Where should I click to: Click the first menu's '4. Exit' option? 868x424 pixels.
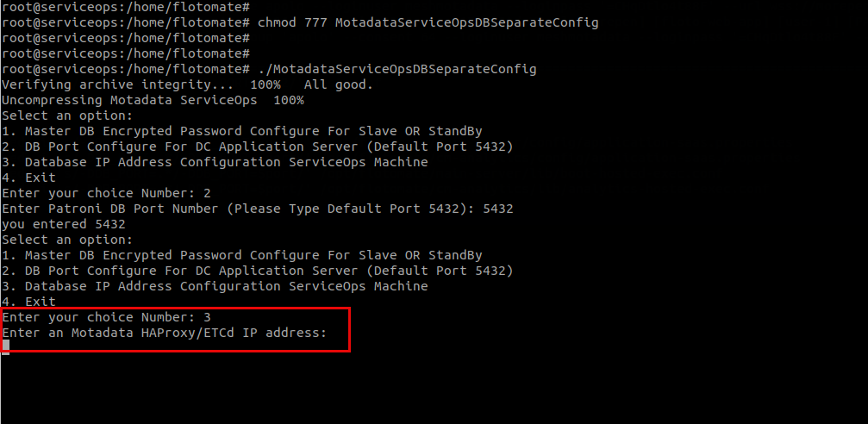[x=28, y=178]
